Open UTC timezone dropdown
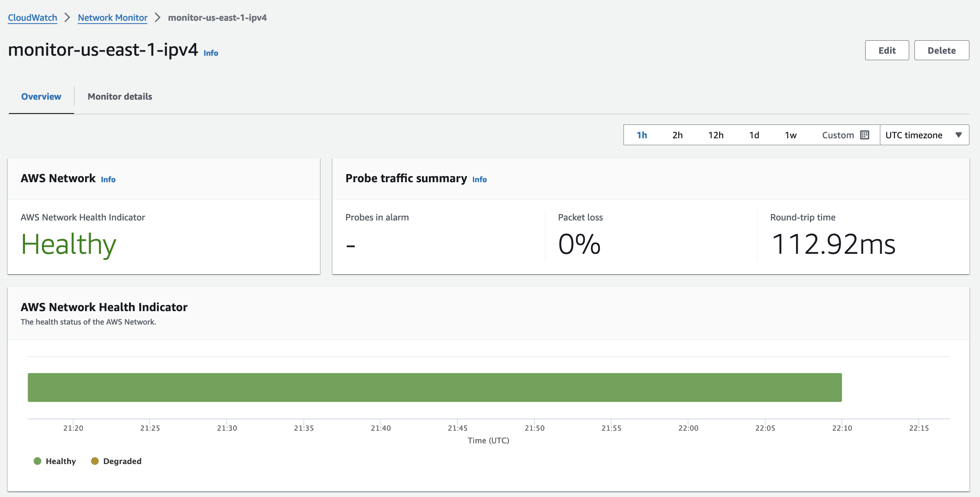 point(914,135)
